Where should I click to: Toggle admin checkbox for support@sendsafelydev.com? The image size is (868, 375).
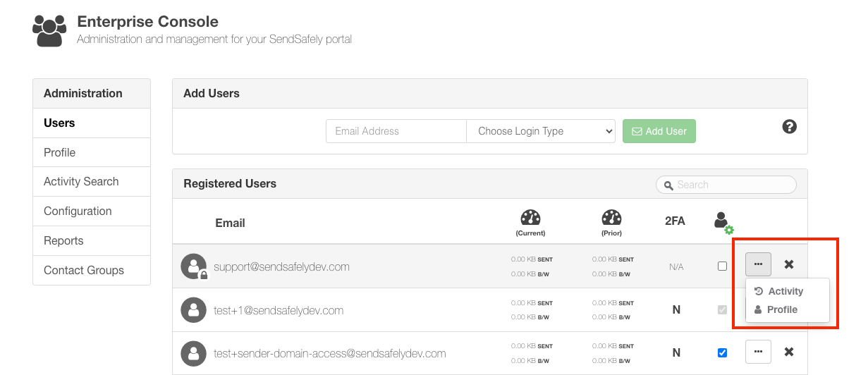point(722,266)
